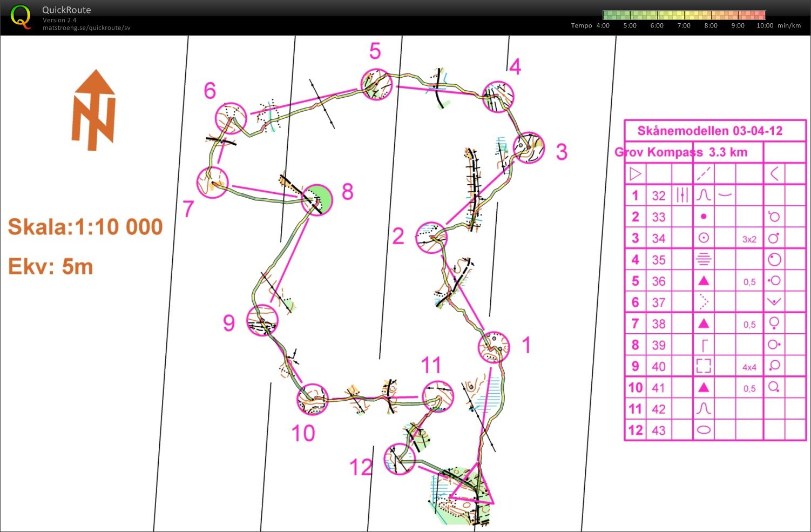Select control circle 4 on the course
The height and width of the screenshot is (532, 811).
pos(498,97)
